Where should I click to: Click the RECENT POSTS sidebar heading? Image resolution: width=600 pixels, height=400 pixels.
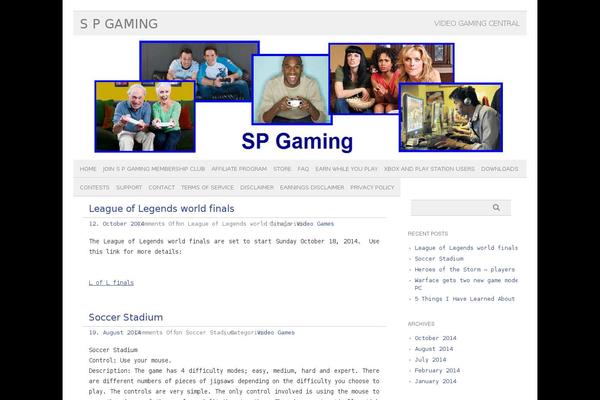coord(428,233)
